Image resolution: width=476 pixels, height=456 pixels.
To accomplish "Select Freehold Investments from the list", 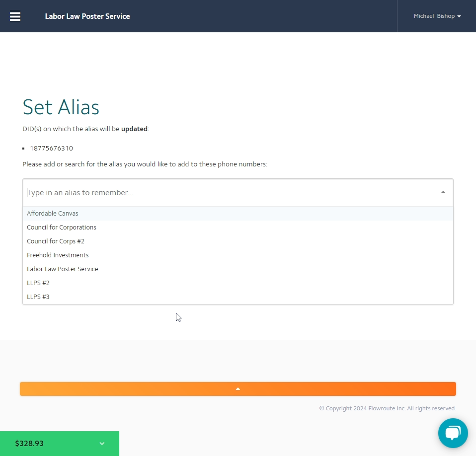I will 58,255.
